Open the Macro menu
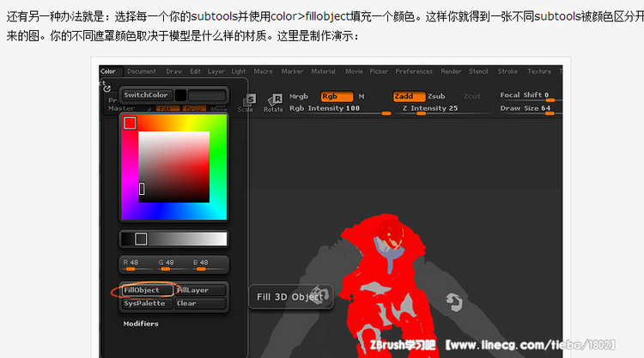644x358 pixels. click(263, 71)
